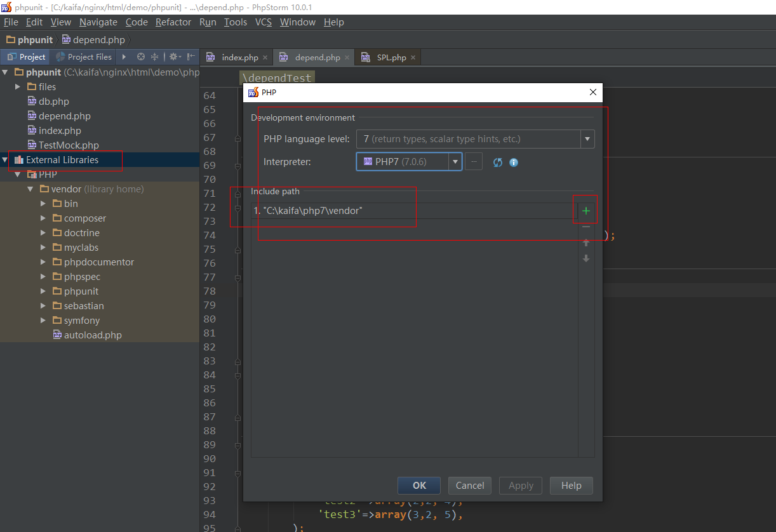Click the PHP file icon beside db.php
The image size is (776, 532).
click(32, 102)
